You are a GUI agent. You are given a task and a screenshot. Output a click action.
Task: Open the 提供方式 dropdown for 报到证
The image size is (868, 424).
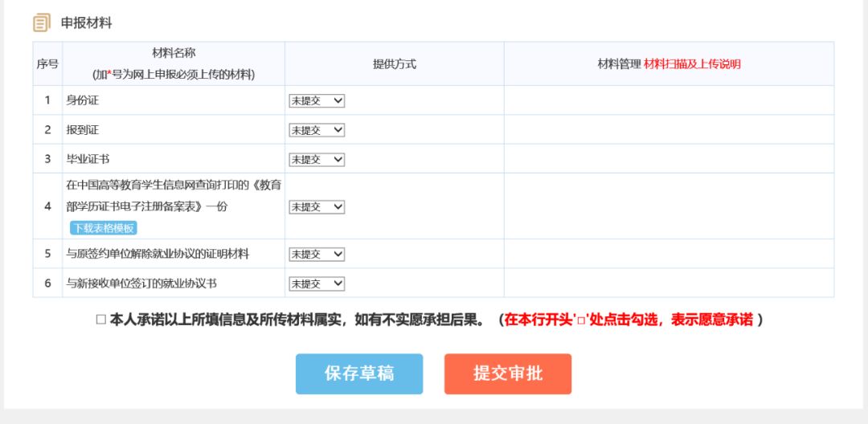point(317,130)
